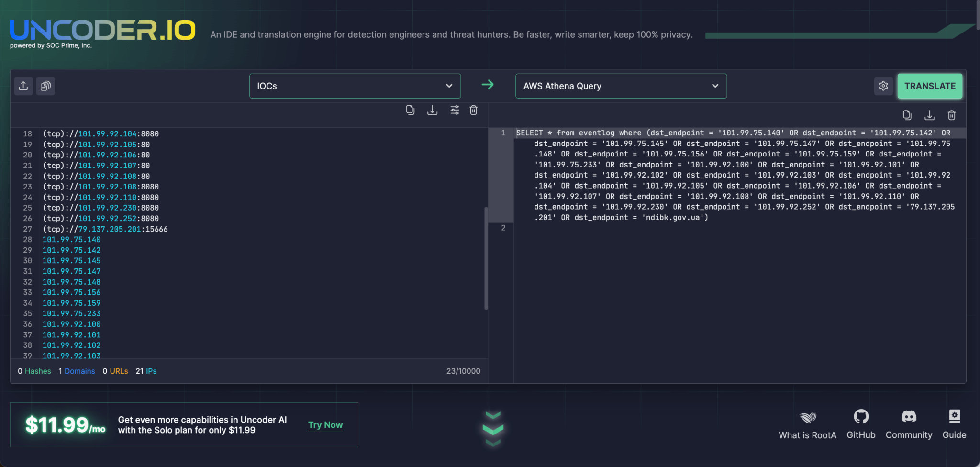Expand the AWS Athena Query target selector
This screenshot has width=980, height=467.
click(x=620, y=86)
